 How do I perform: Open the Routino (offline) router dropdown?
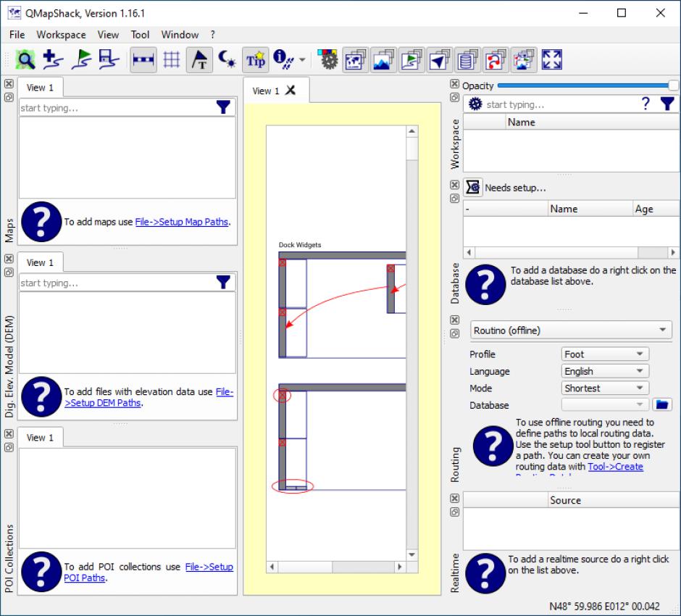(571, 330)
